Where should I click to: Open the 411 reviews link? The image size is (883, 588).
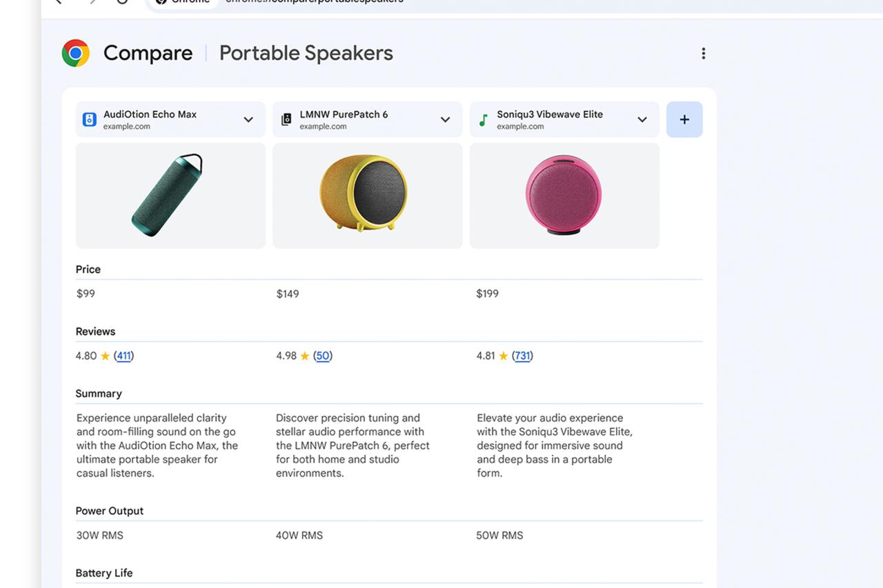[x=123, y=356]
